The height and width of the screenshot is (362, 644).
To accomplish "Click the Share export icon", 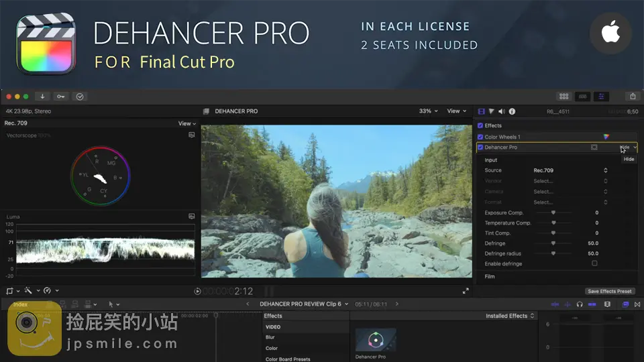I will tap(633, 97).
